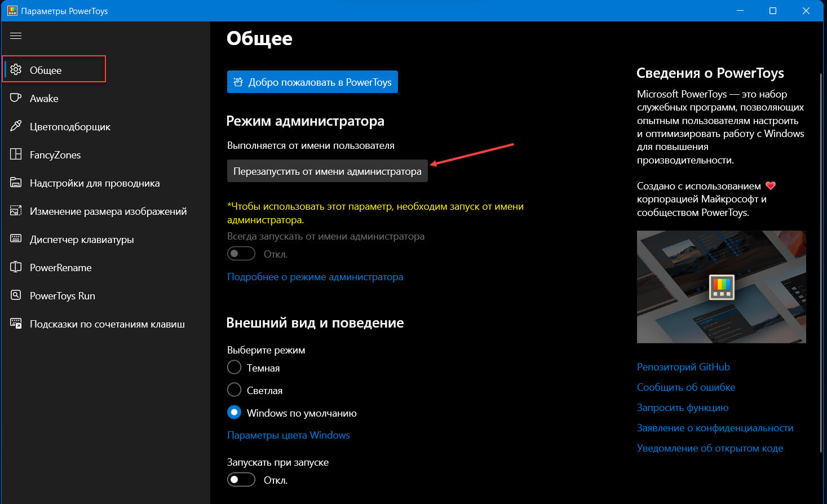The height and width of the screenshot is (504, 827).
Task: Toggle Всегда запускать от имени администратора switch
Action: point(241,254)
